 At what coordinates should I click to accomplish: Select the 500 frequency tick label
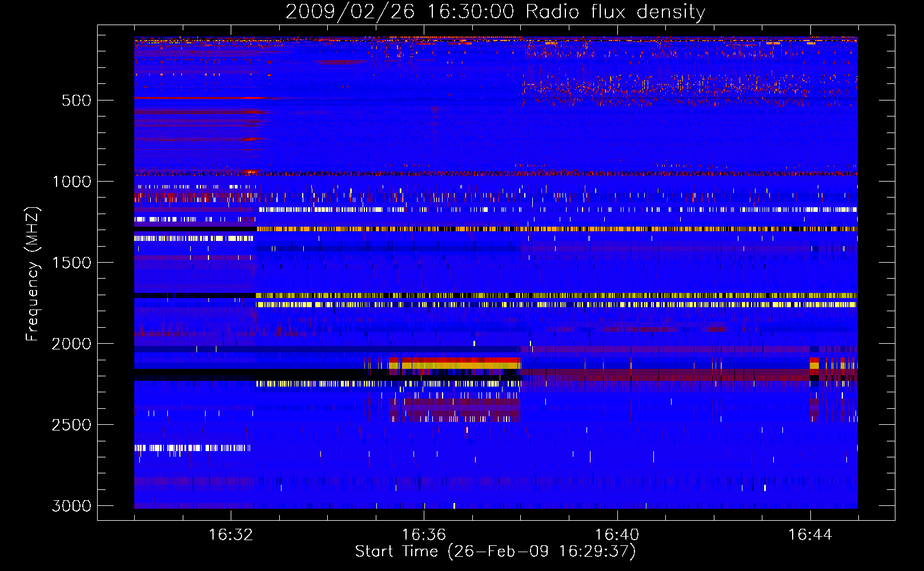pyautogui.click(x=76, y=100)
